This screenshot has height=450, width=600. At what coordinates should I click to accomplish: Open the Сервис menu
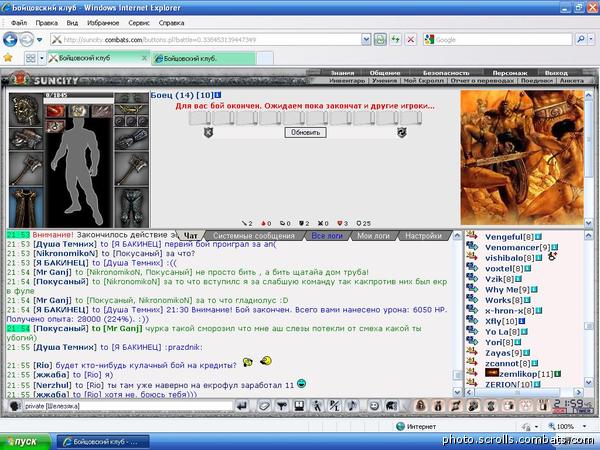click(139, 23)
